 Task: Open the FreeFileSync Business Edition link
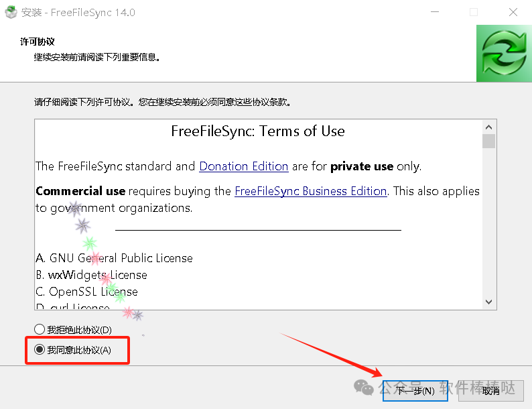pyautogui.click(x=311, y=191)
